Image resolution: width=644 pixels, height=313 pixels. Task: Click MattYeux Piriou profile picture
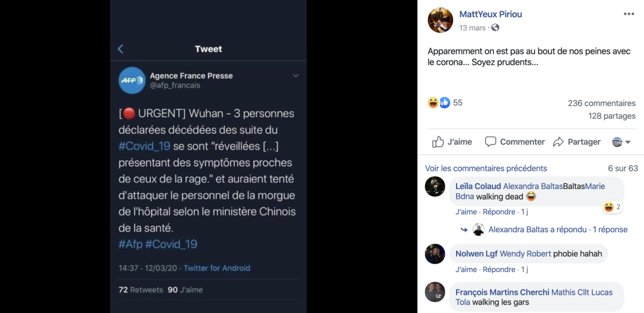[440, 20]
